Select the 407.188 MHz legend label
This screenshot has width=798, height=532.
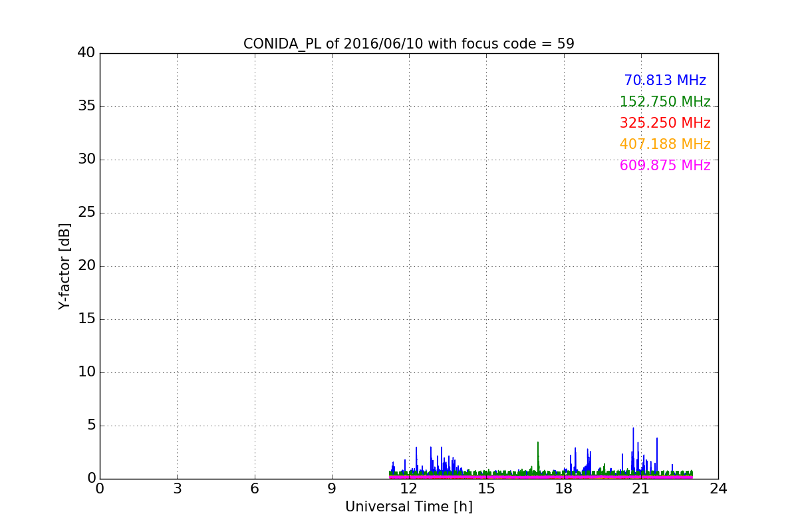tap(665, 144)
